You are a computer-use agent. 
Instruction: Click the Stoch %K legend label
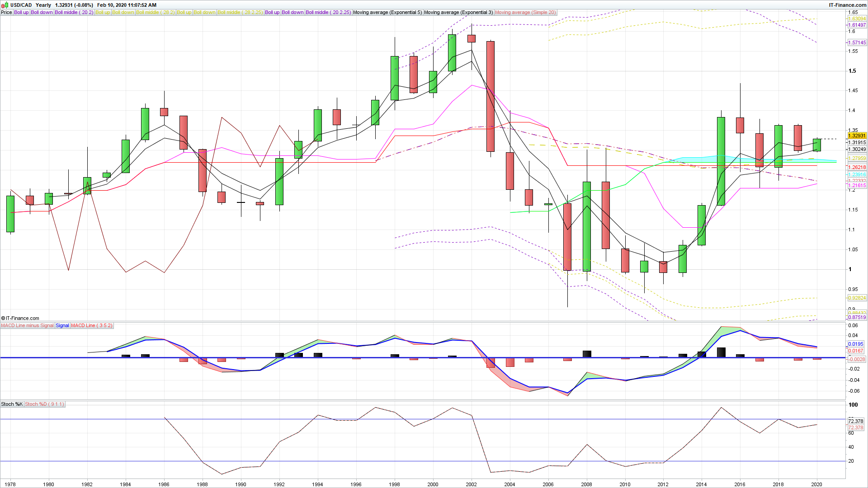[12, 404]
